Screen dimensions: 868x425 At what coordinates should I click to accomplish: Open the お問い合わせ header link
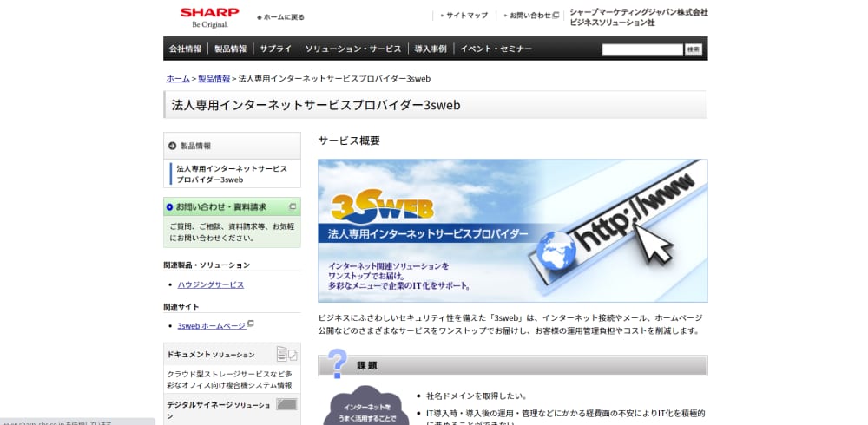click(530, 16)
